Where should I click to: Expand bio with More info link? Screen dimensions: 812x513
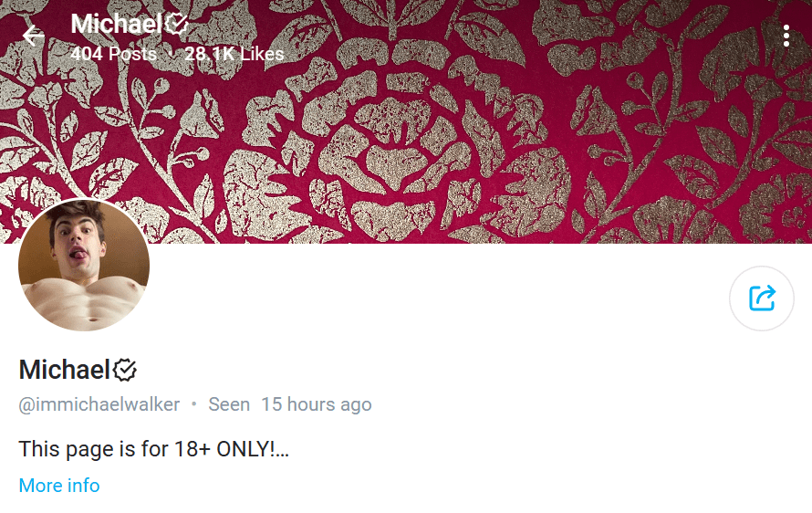click(x=59, y=486)
